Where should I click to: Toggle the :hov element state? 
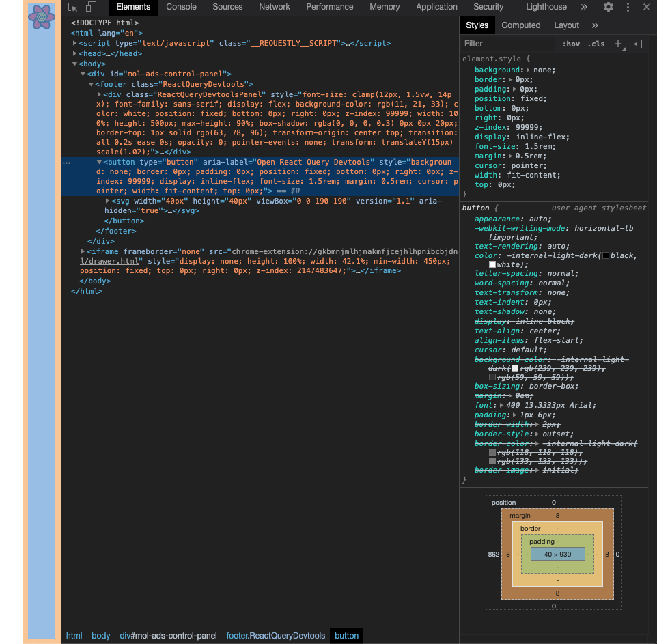[x=571, y=44]
